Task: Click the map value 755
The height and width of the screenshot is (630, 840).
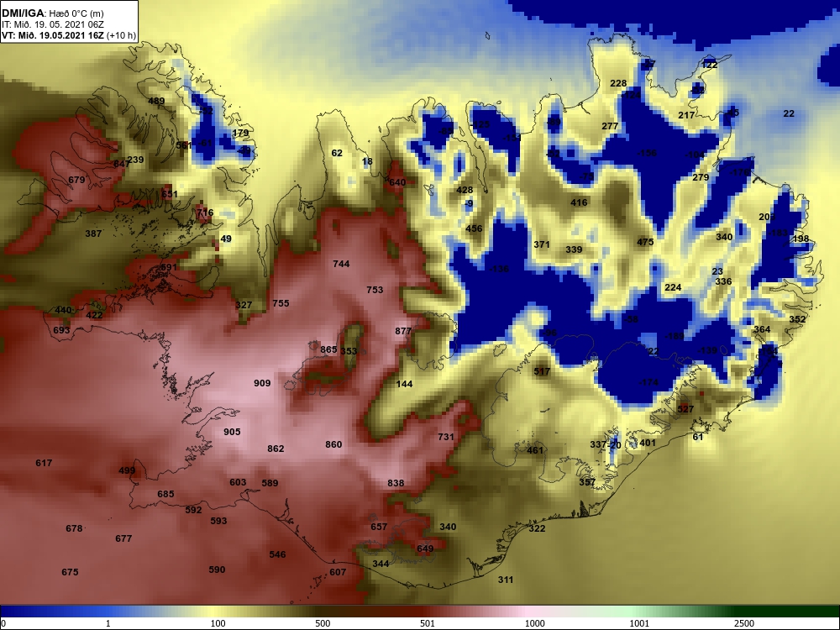Action: click(281, 303)
